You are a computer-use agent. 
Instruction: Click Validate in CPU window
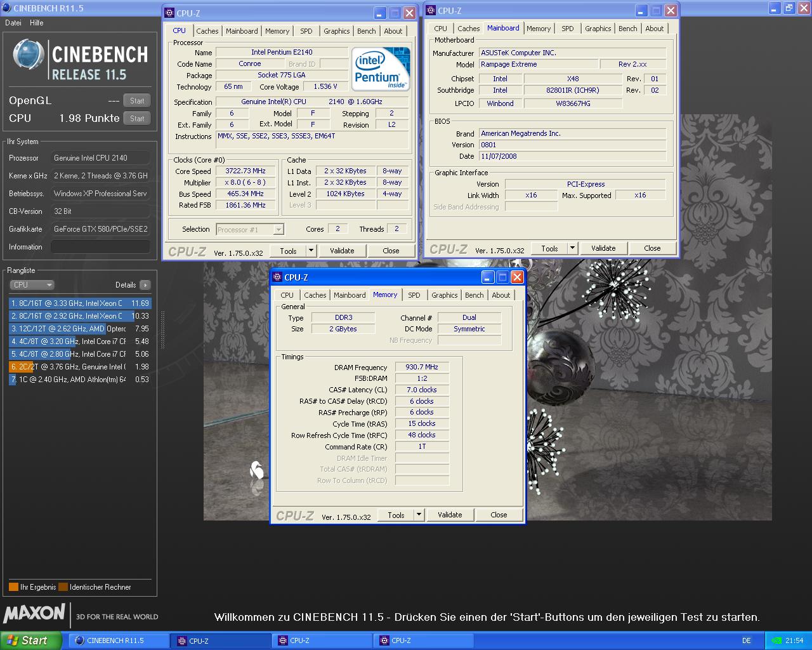342,251
